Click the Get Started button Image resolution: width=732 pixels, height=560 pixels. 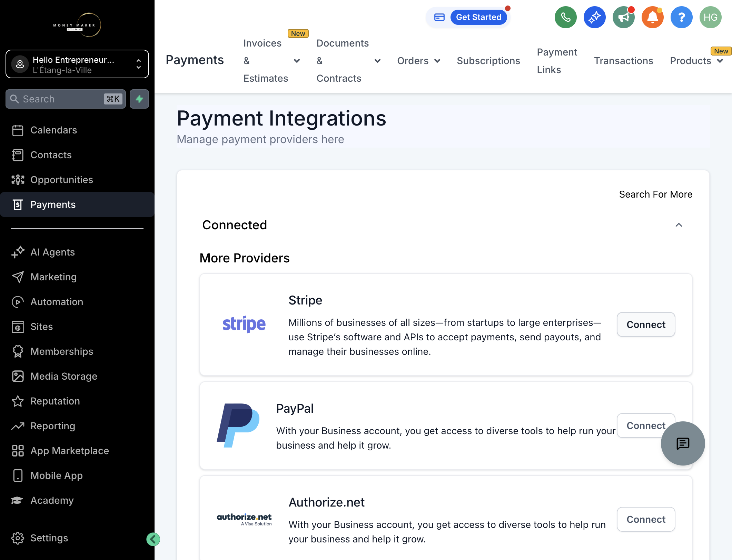[478, 17]
